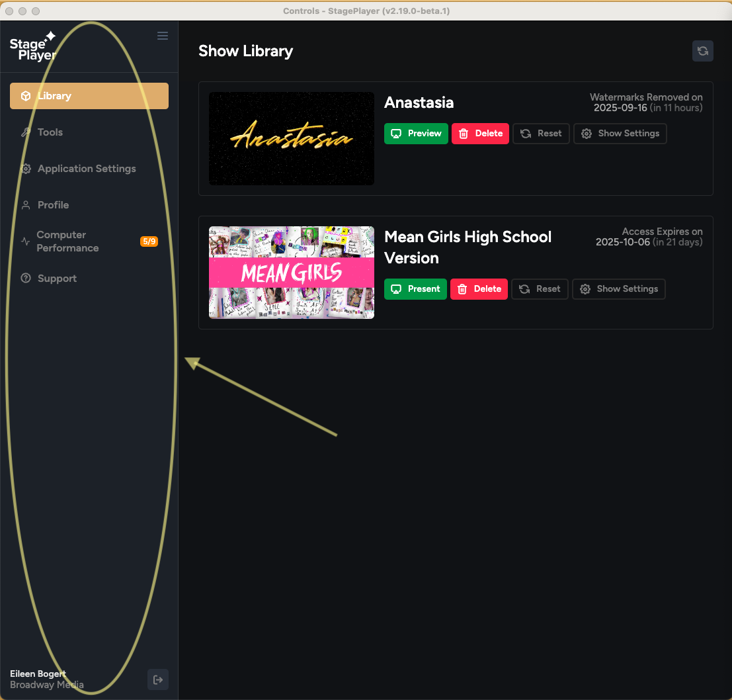Click the Mean Girls poster thumbnail
This screenshot has width=732, height=700.
(x=292, y=273)
